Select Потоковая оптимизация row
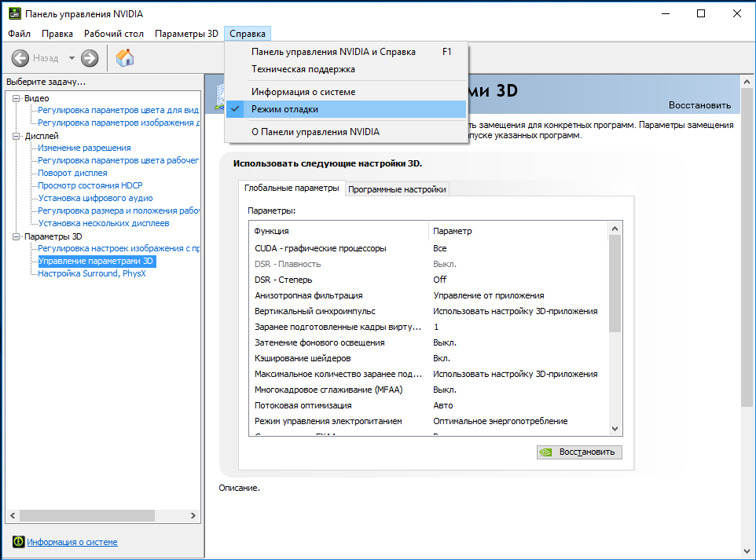756x560 pixels. click(x=428, y=406)
